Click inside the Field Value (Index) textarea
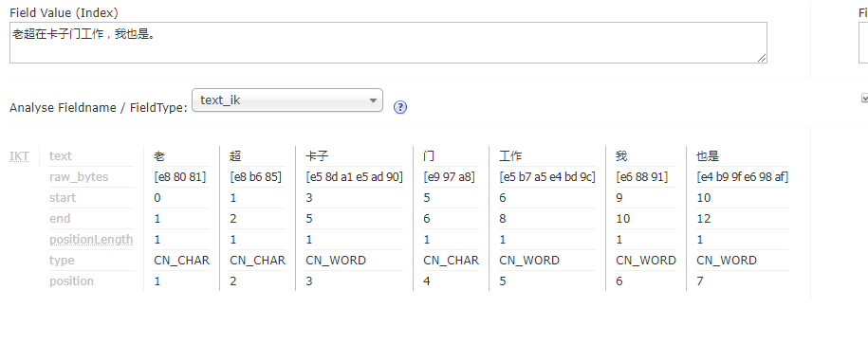868x344 pixels. (388, 43)
